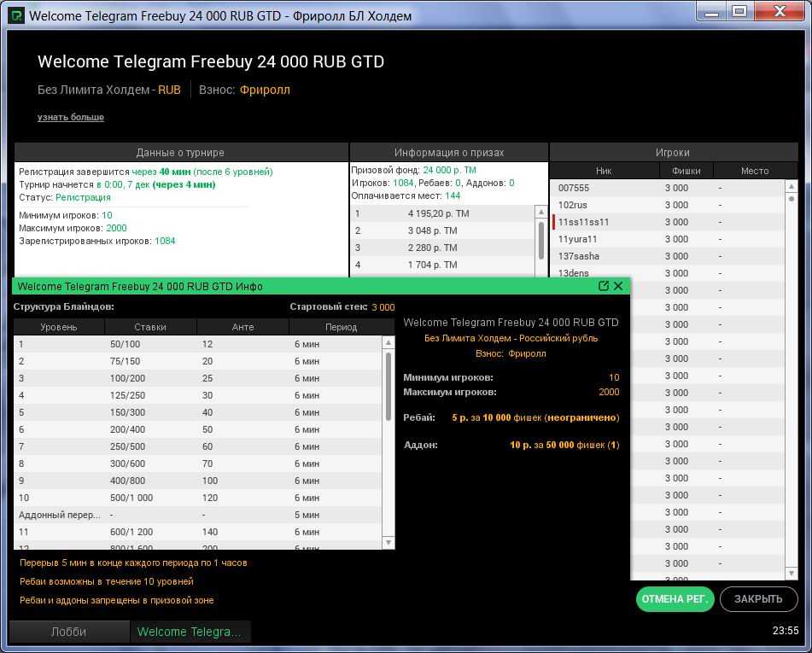812x653 pixels.
Task: Click first place prize 4 195,20 р. ТМ
Action: [x=443, y=213]
